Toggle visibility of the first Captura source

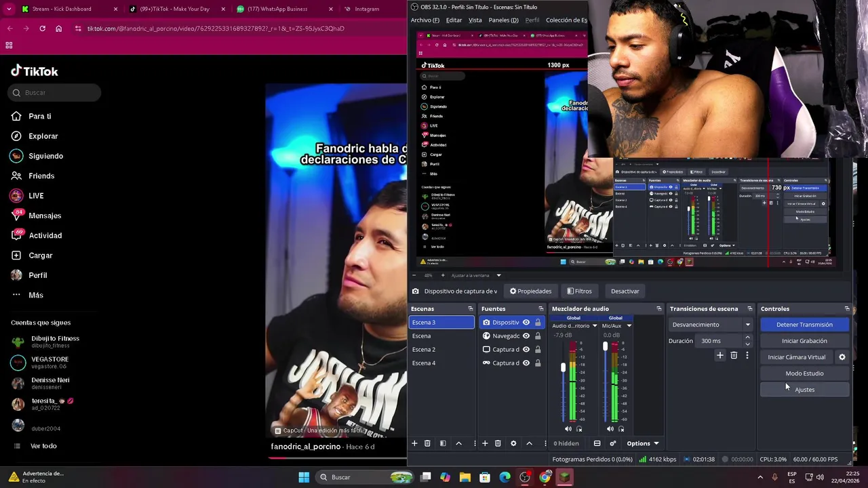526,350
